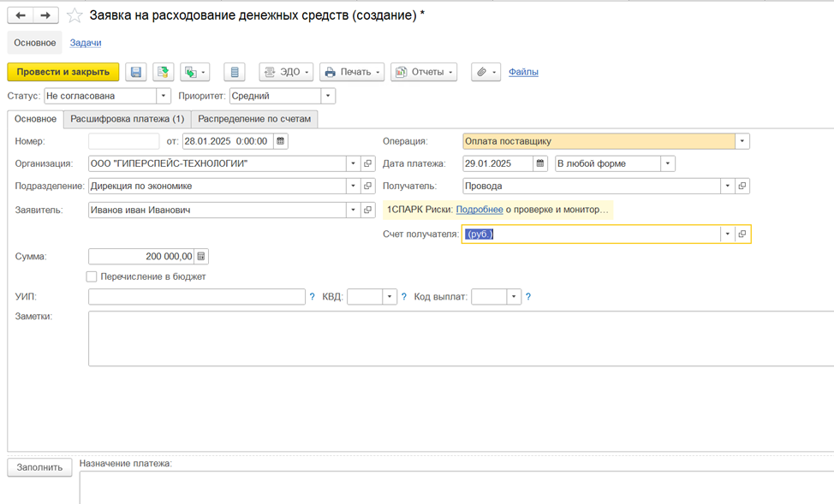Go forward with the right arrow button
Screen dimensions: 834x504
tap(45, 15)
